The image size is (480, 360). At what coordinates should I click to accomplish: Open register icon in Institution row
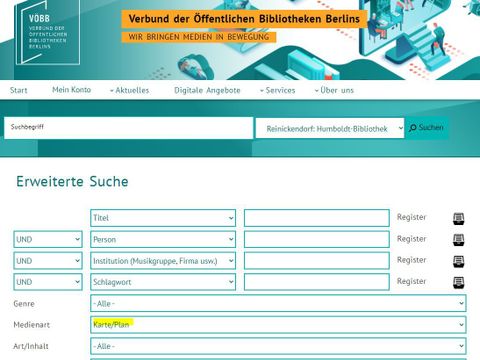(x=459, y=261)
